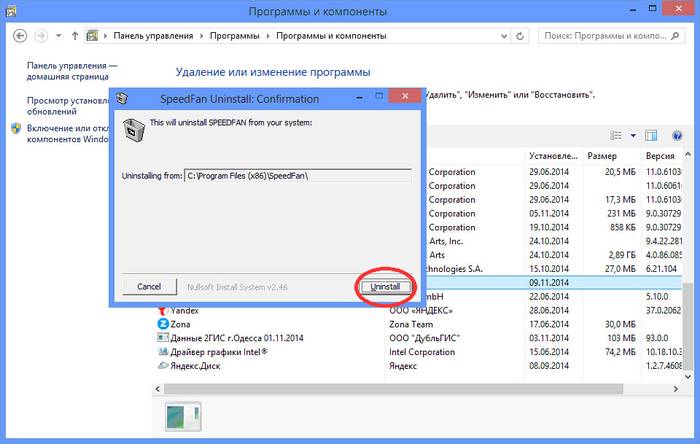The width and height of the screenshot is (700, 444).
Task: Click size cell '2,89 ГБ'
Action: click(621, 255)
